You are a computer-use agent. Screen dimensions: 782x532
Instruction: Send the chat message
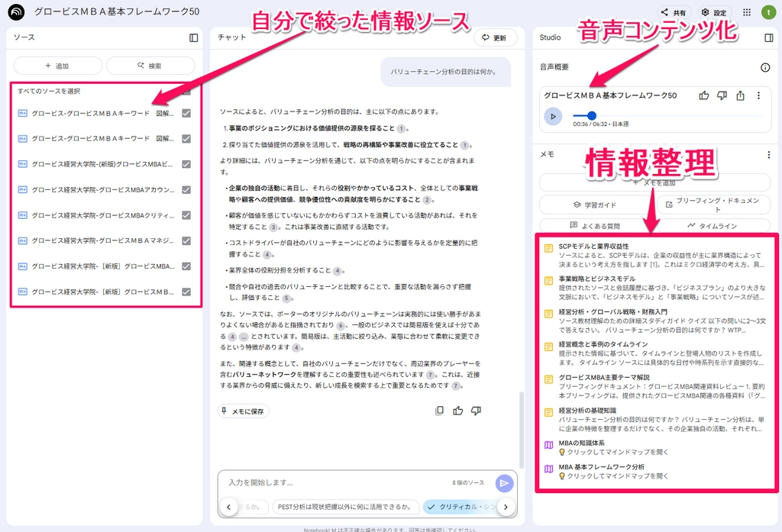pyautogui.click(x=504, y=483)
